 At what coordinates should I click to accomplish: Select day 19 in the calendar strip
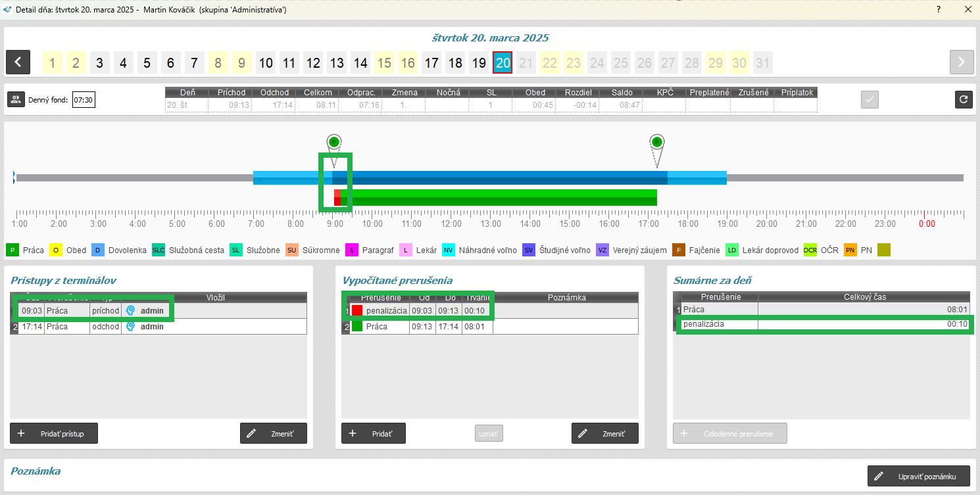coord(479,63)
